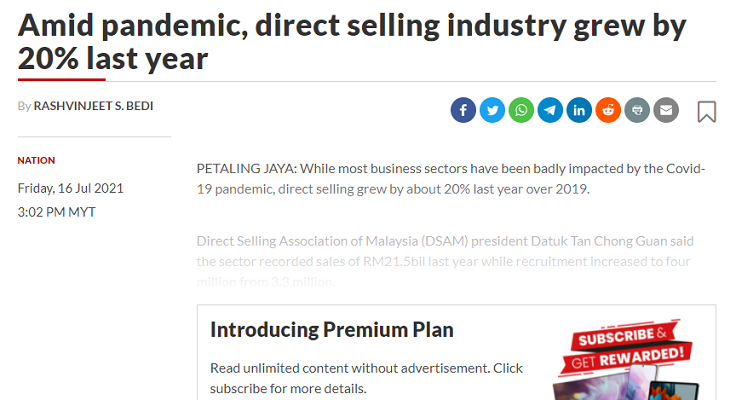Share article via Telegram
The width and height of the screenshot is (736, 400).
coord(550,110)
